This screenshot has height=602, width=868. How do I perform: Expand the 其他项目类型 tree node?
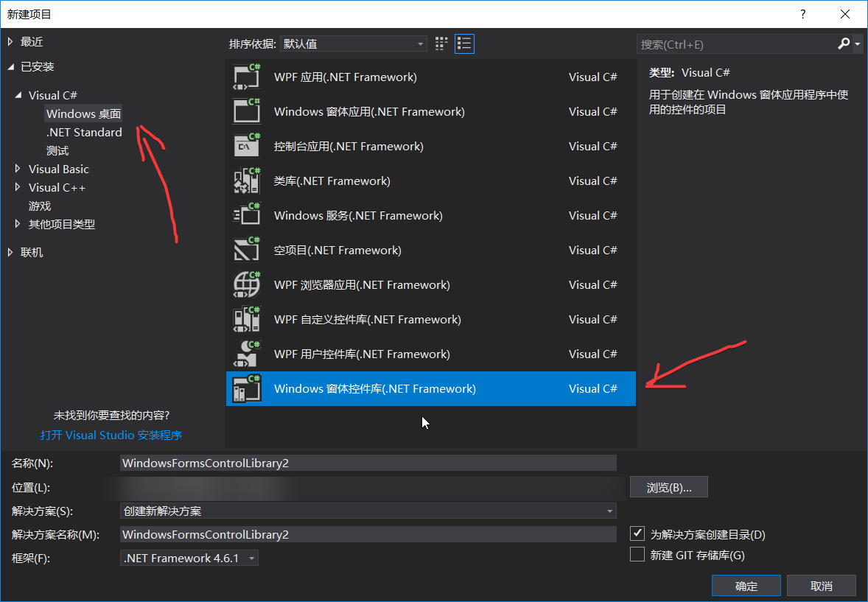[x=18, y=224]
